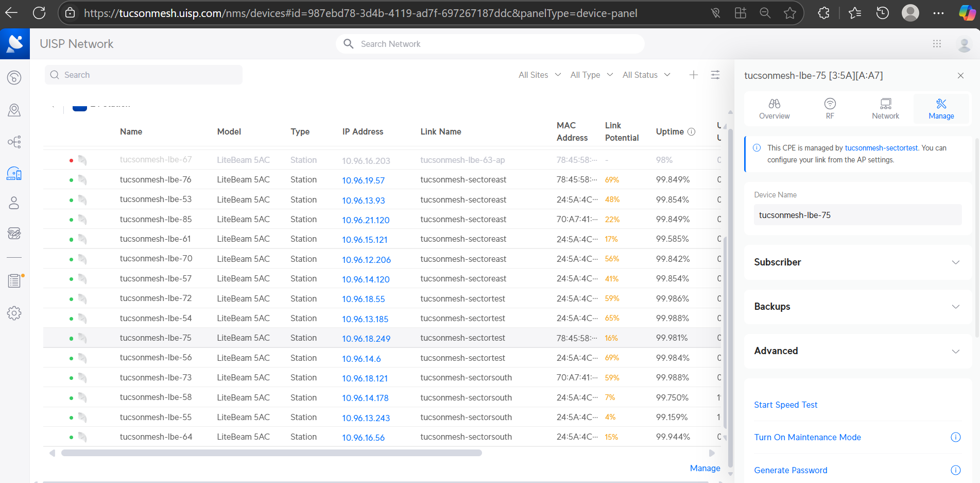Open table column filter settings icon

point(715,75)
